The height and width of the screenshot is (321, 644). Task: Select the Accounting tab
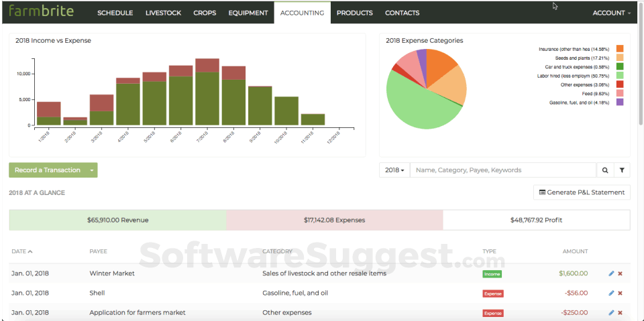pos(303,13)
